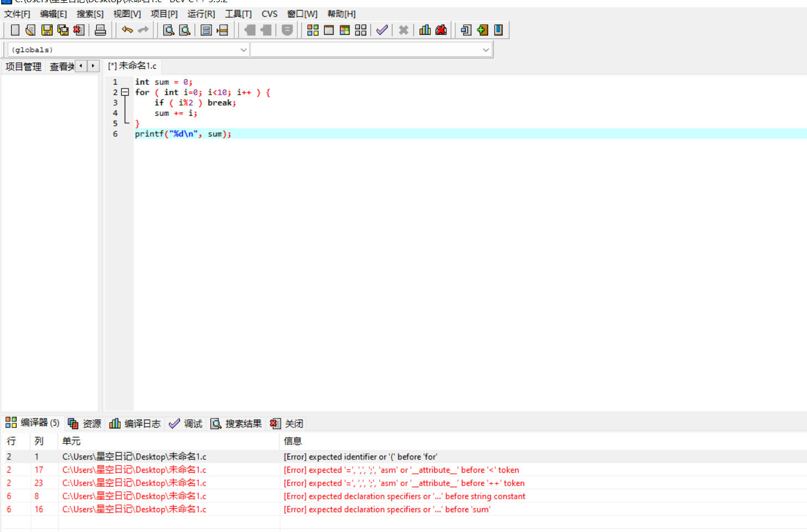Select error row "expected identifier or '(' before 'for'"
Screen dimensions: 807x532
(x=403, y=457)
